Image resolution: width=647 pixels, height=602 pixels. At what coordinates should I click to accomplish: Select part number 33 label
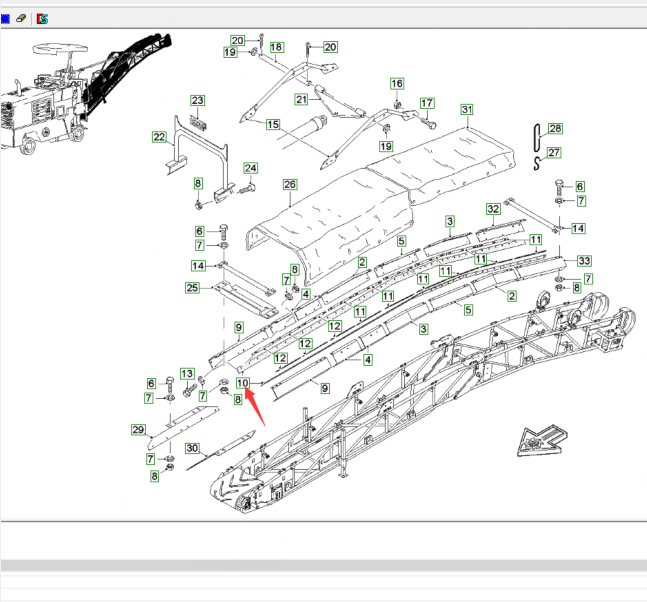pos(584,261)
